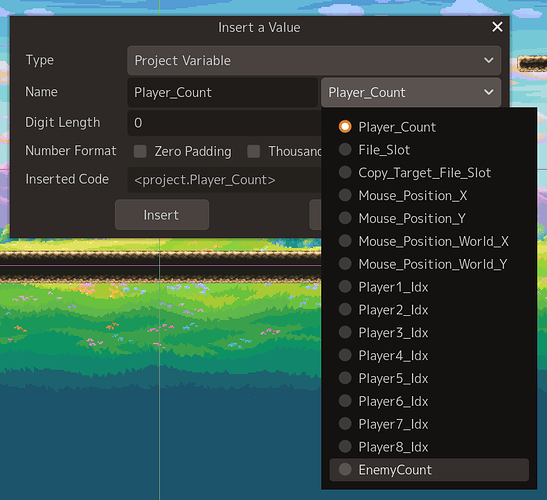Select the Player3_Idx variable
This screenshot has height=500, width=547.
[x=429, y=333]
